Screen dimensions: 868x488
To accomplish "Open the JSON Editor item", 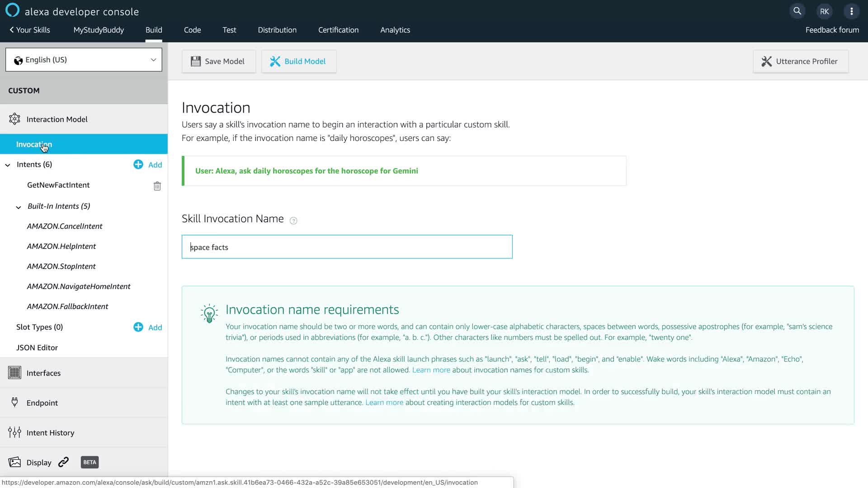I will (37, 347).
